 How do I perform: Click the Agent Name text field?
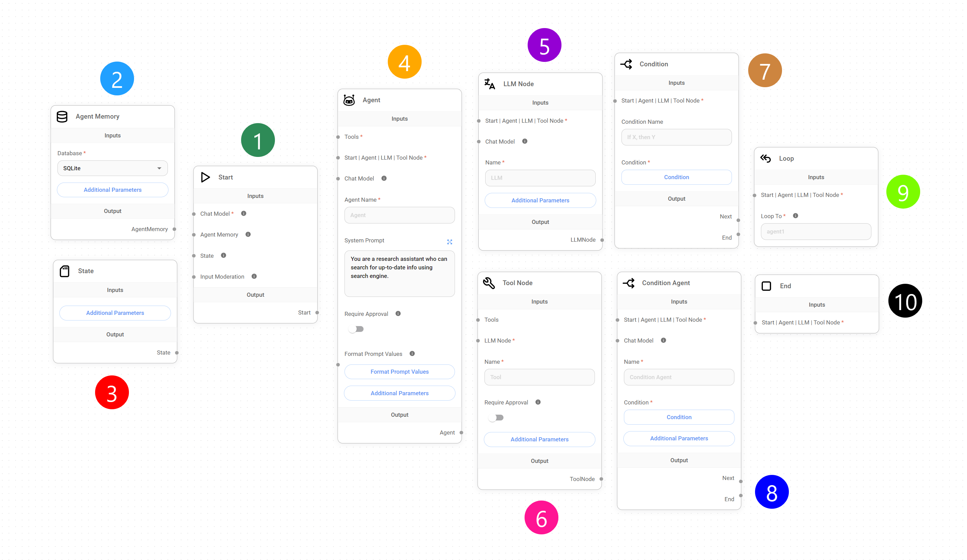[399, 215]
